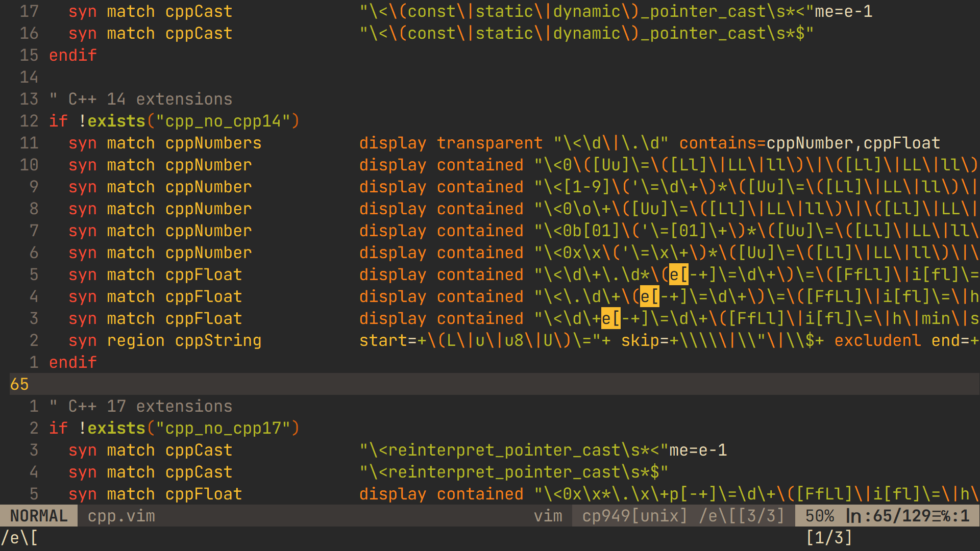The width and height of the screenshot is (980, 551).
Task: Click the highlighted e[ match on line 4
Action: pyautogui.click(x=650, y=296)
